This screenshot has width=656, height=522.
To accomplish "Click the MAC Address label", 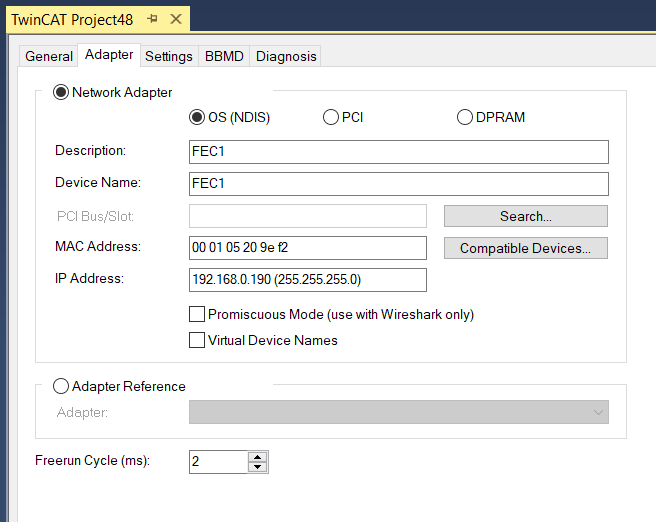I will [x=98, y=246].
